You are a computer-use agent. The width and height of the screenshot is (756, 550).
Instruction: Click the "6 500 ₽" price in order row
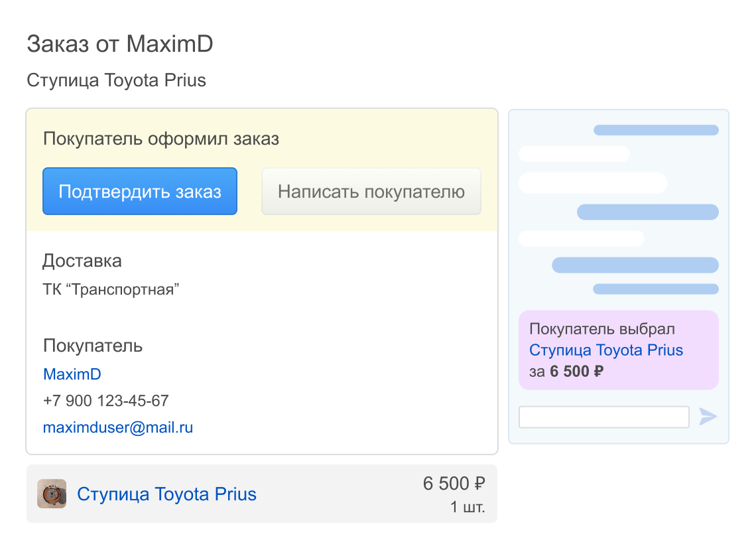tap(454, 484)
